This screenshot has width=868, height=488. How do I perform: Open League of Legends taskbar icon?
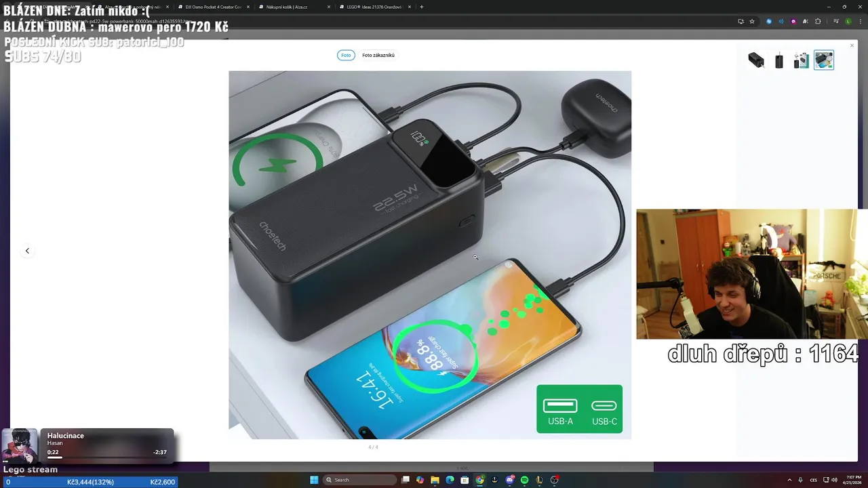click(x=539, y=480)
